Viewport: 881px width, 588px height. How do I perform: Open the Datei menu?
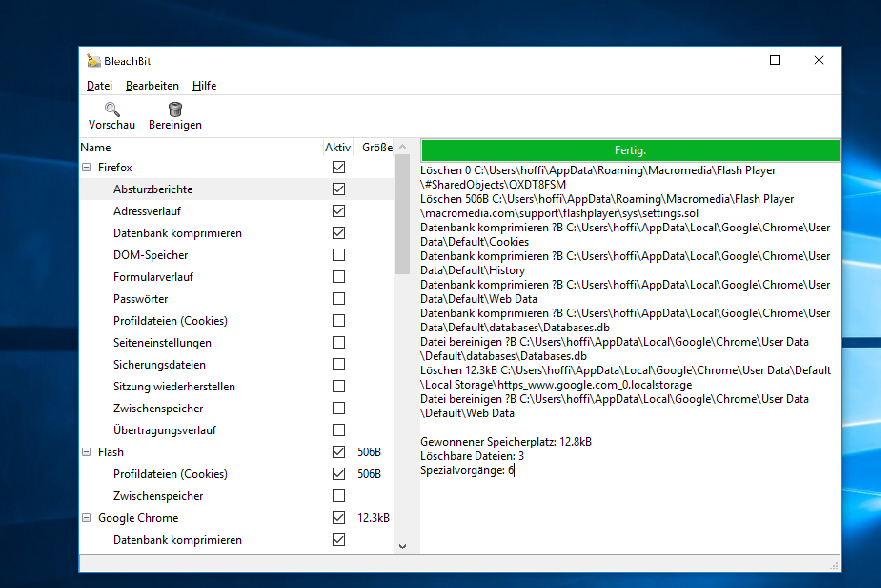99,86
